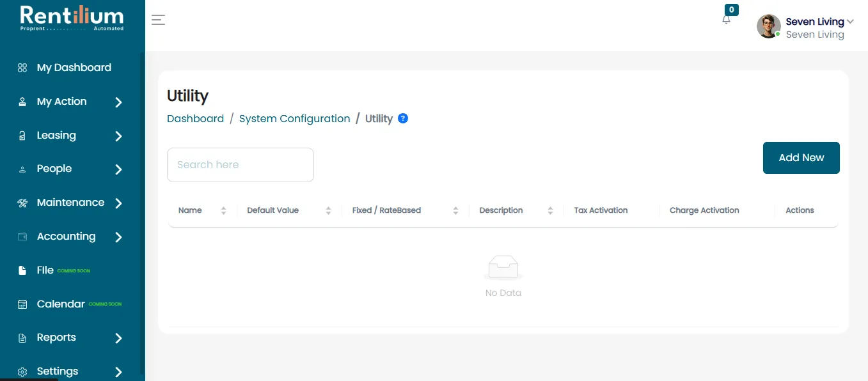
Task: Open the notifications bell icon
Action: point(726,19)
